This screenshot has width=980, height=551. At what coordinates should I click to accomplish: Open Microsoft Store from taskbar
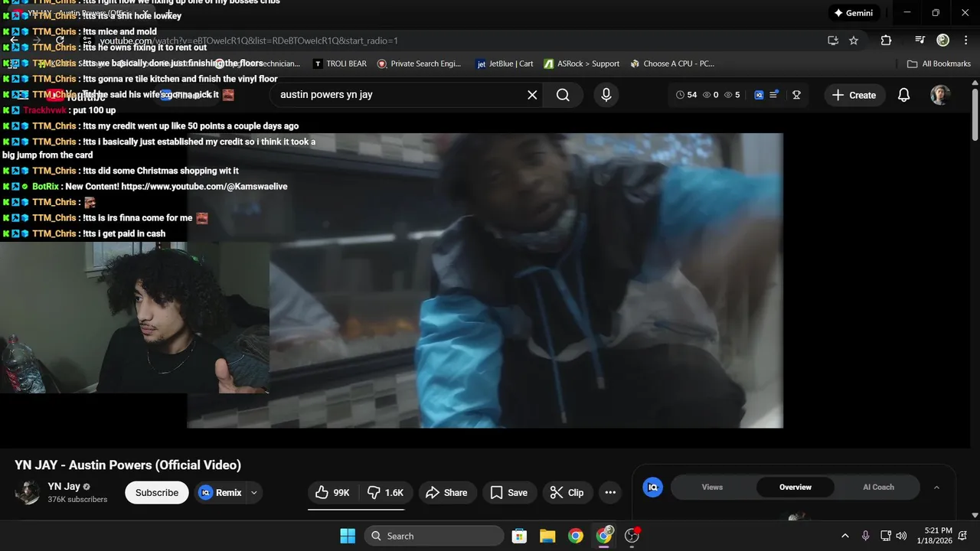click(x=519, y=536)
